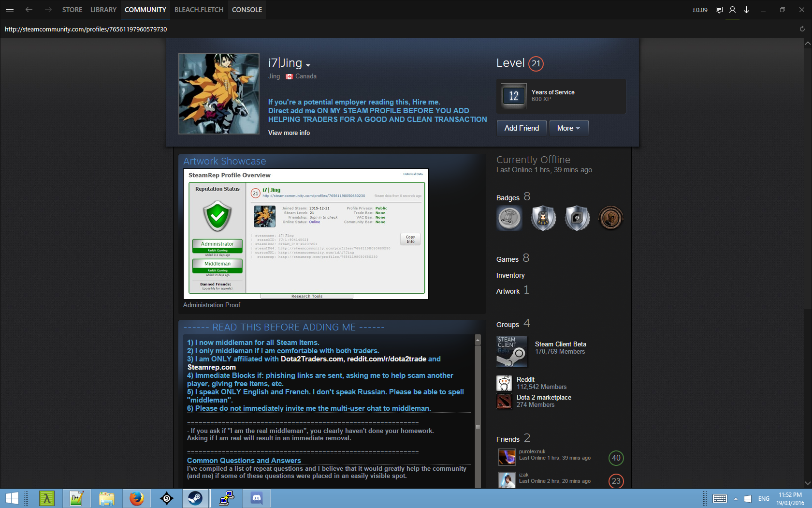812x508 pixels.
Task: Reload the page with refresh icon
Action: click(x=802, y=29)
